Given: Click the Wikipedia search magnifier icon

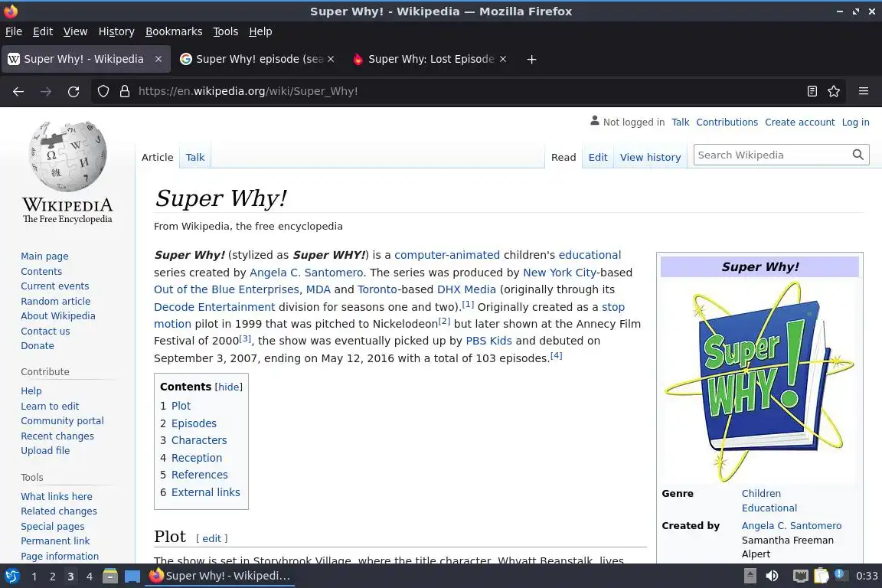Looking at the screenshot, I should tap(857, 155).
